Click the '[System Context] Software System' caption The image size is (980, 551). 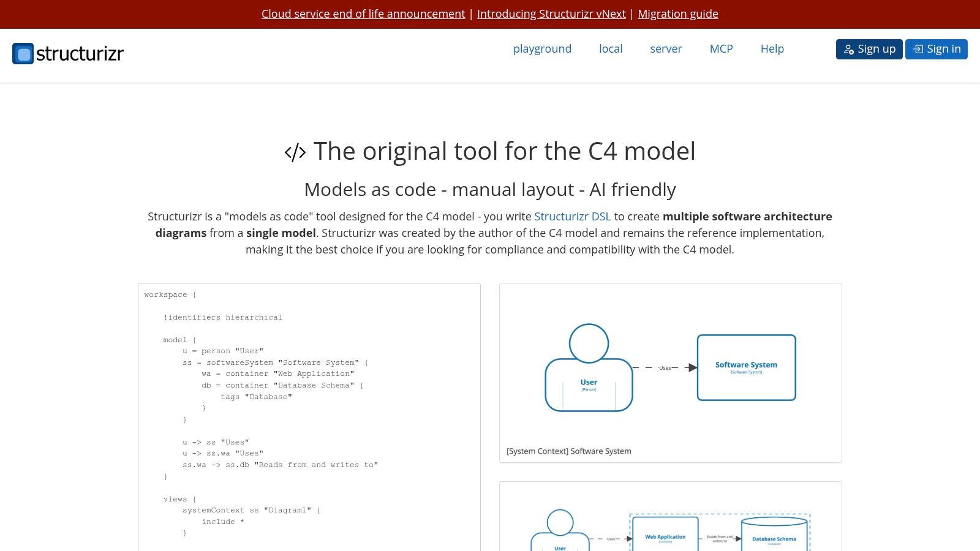(568, 451)
